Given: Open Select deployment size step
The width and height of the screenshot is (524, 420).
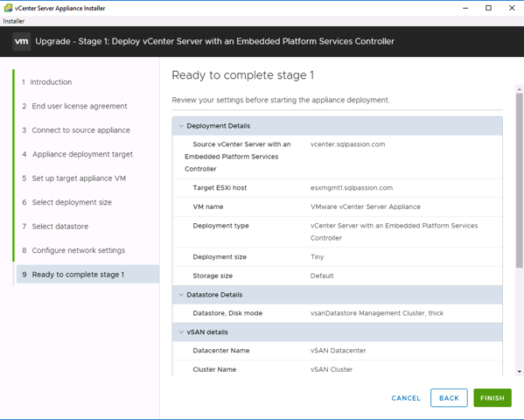Looking at the screenshot, I should tap(66, 202).
